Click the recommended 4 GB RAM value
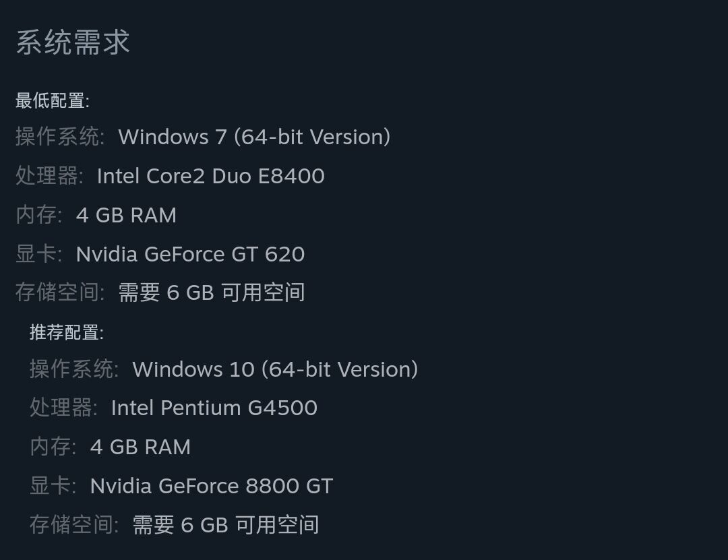 [140, 447]
